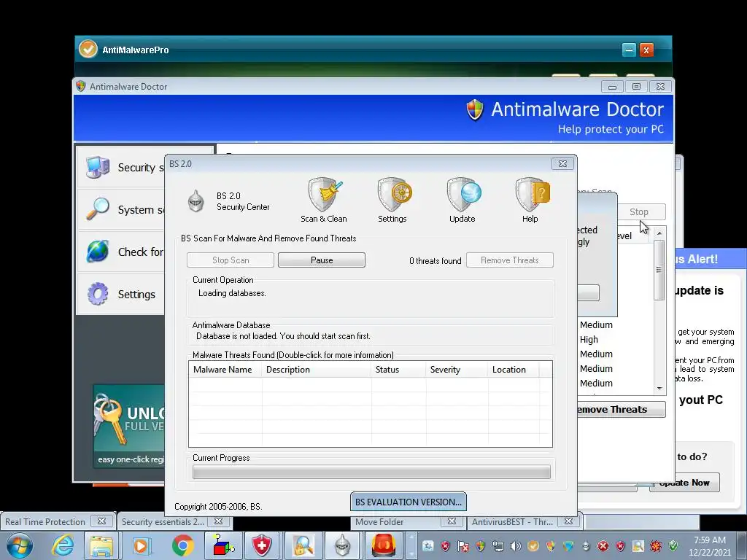Launch Google Chrome from the taskbar
This screenshot has width=747, height=560.
(183, 545)
